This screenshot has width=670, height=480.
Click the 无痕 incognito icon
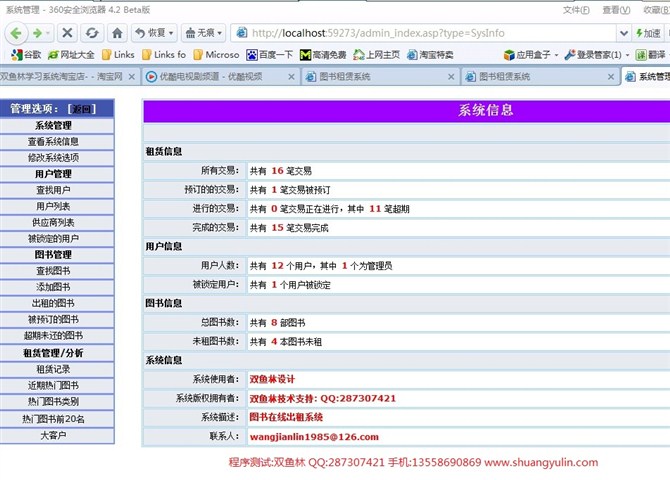191,33
